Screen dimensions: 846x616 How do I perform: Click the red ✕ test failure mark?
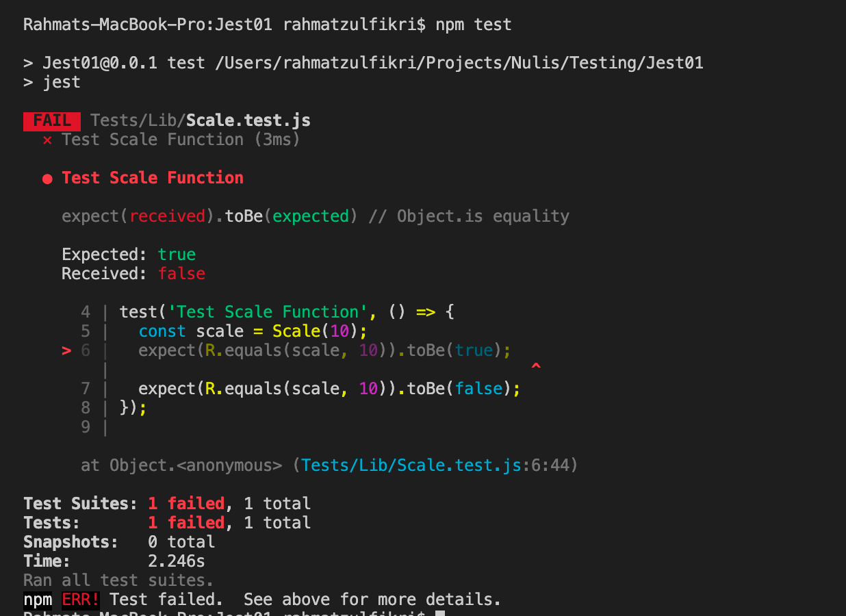tap(47, 140)
